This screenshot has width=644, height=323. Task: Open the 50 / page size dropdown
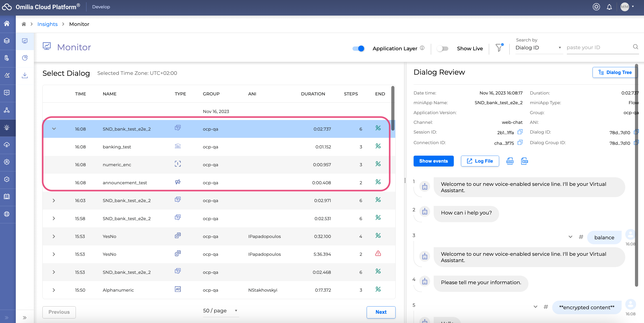220,311
